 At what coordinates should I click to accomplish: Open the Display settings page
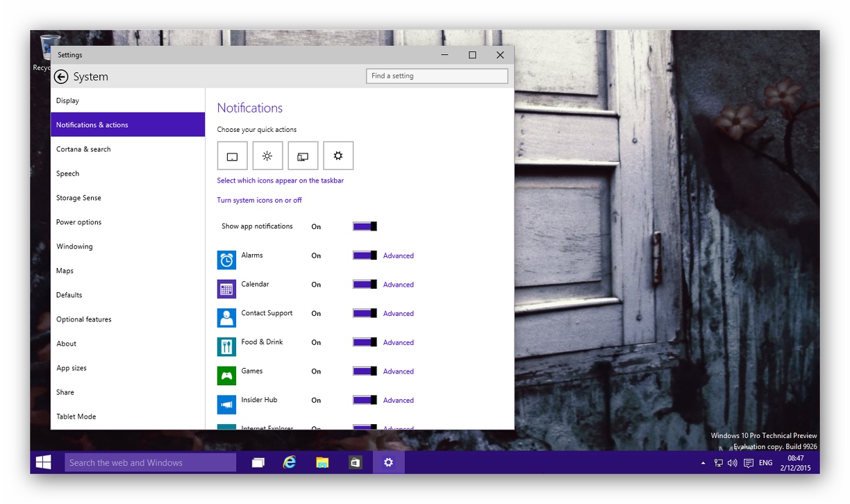point(128,101)
